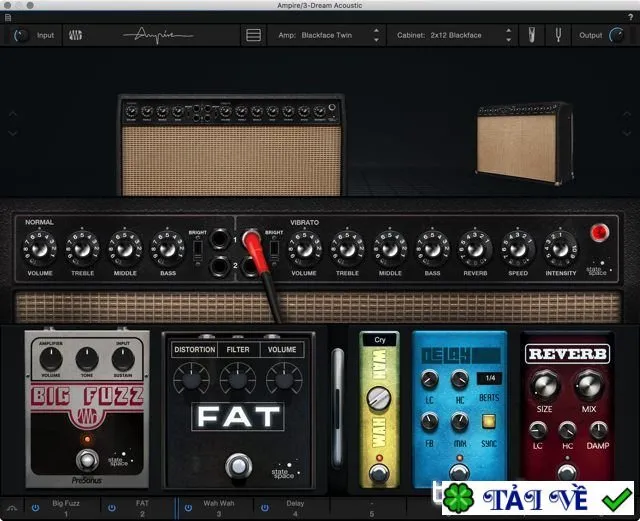The width and height of the screenshot is (640, 521).
Task: Click the cabinet thumbnail image
Action: 524,144
